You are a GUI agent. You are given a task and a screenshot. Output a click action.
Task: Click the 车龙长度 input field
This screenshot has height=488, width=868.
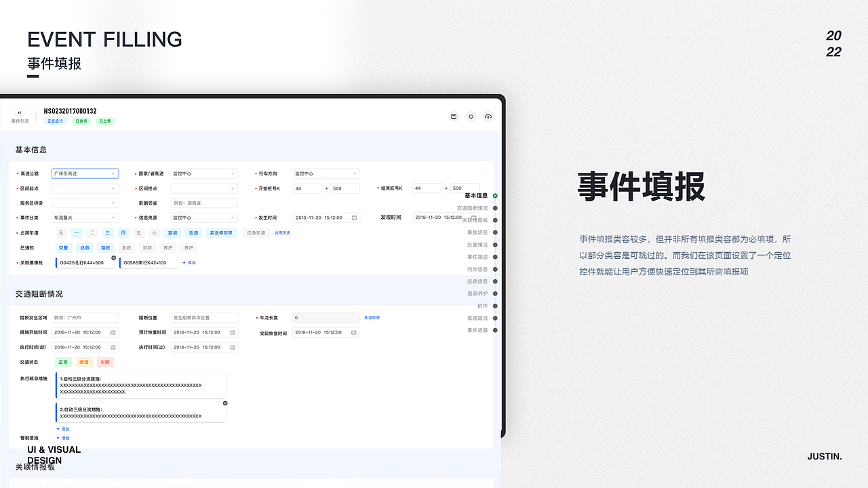click(325, 317)
